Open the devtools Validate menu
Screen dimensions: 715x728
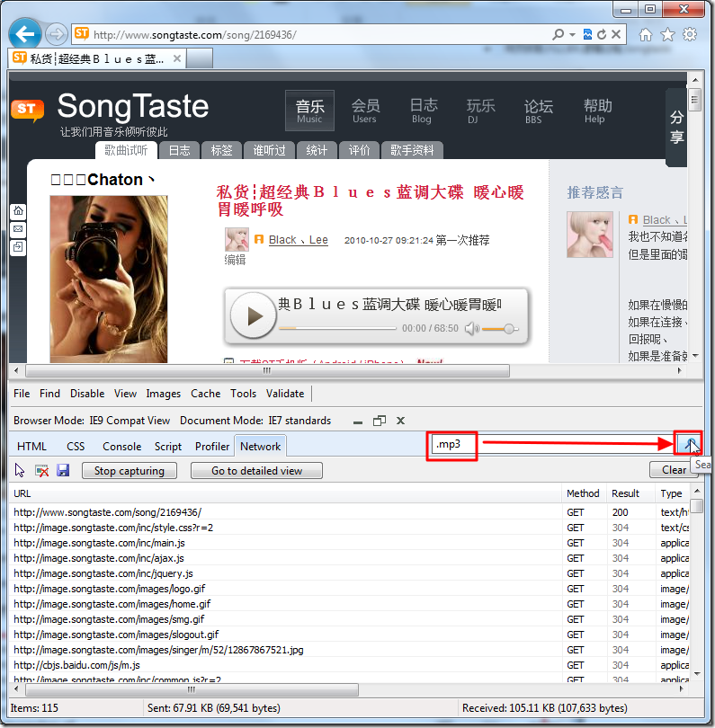[x=285, y=394]
